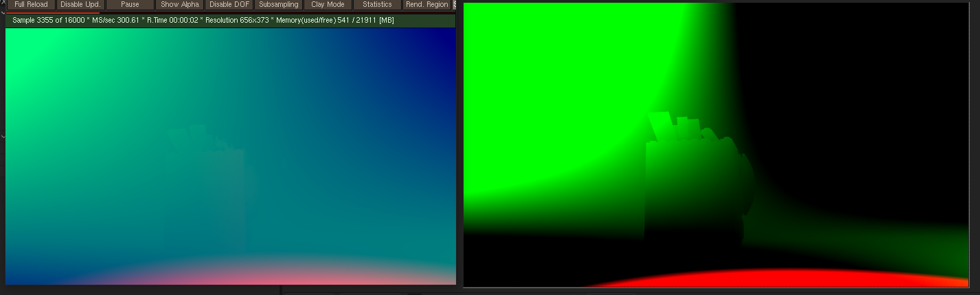Open the render Statistics
The width and height of the screenshot is (980, 295).
pyautogui.click(x=377, y=5)
